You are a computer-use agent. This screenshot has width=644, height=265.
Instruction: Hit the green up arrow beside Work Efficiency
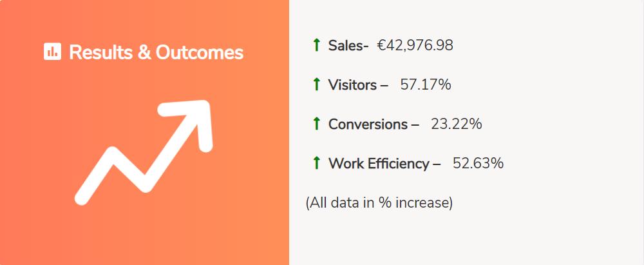[x=316, y=163]
